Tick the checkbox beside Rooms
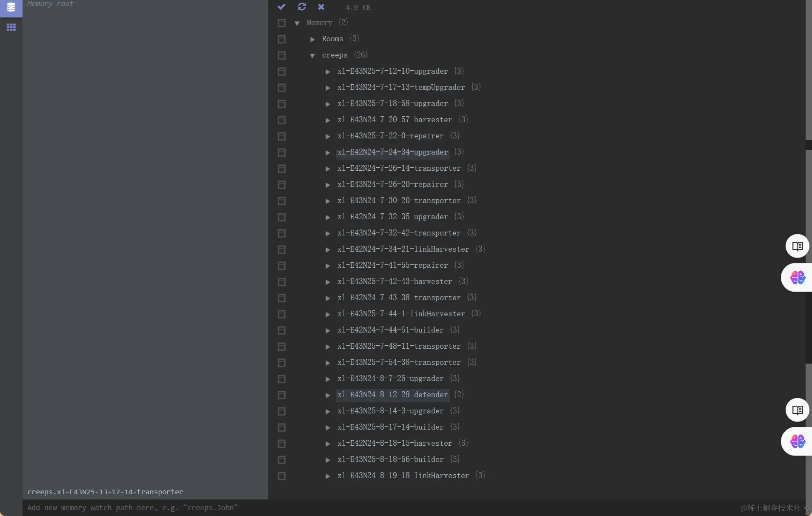Image resolution: width=812 pixels, height=516 pixels. click(x=282, y=39)
